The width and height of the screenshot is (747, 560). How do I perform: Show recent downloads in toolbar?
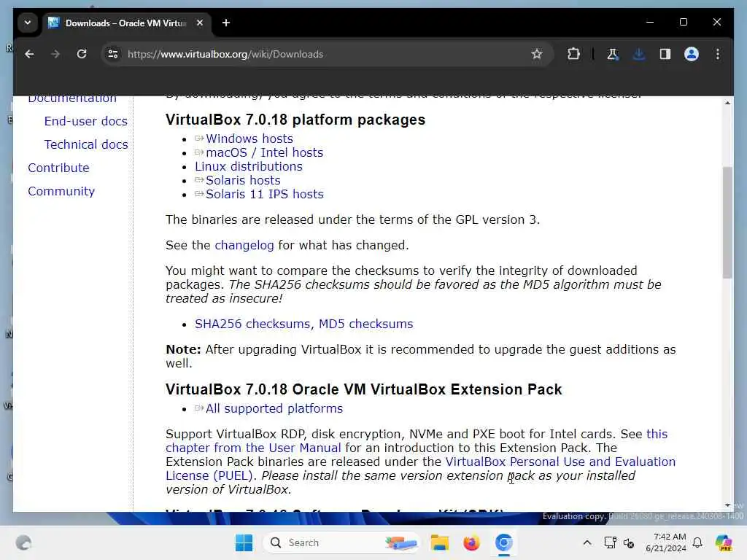pos(639,54)
